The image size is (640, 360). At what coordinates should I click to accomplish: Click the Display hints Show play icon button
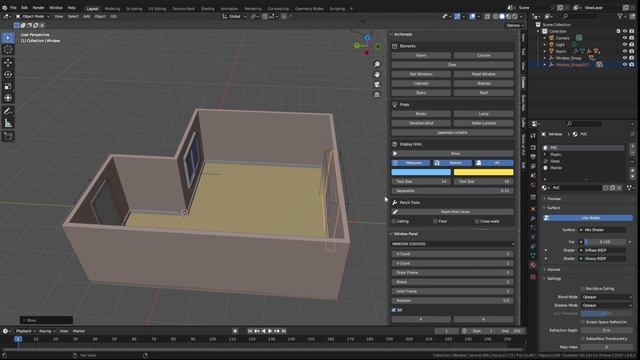point(453,153)
